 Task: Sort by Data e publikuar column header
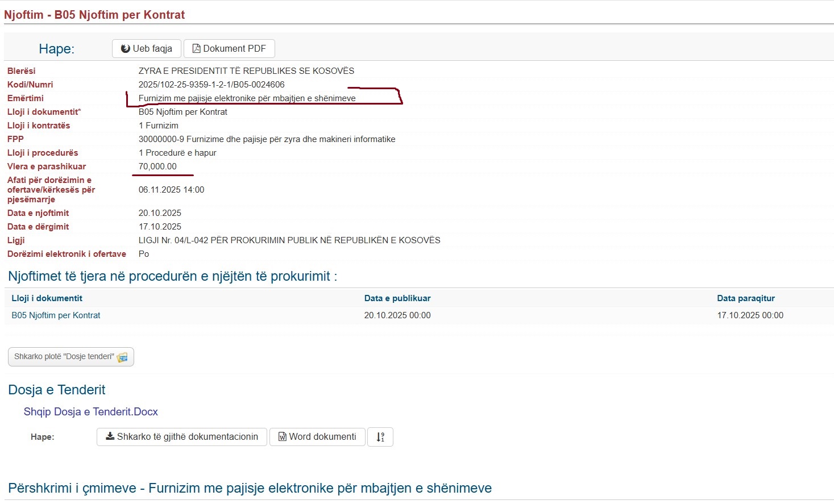tap(397, 298)
